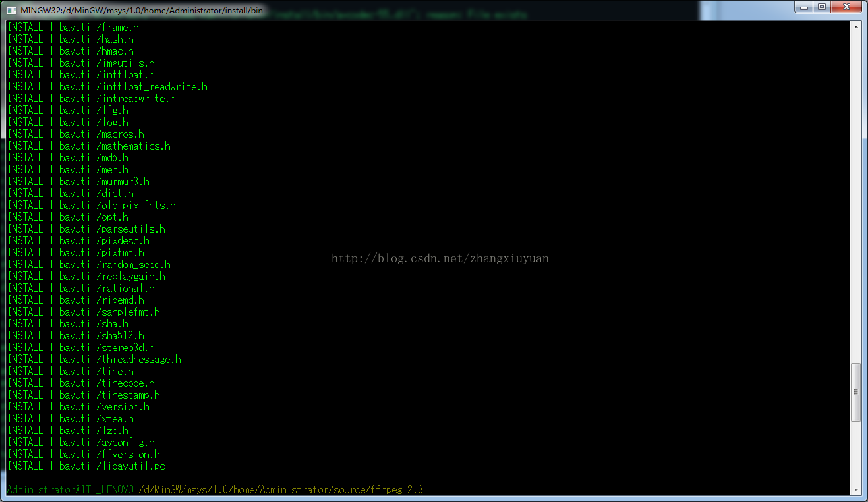Image resolution: width=868 pixels, height=502 pixels.
Task: Click the line 'INSTALL libavutil/hash.h'
Action: [71, 40]
